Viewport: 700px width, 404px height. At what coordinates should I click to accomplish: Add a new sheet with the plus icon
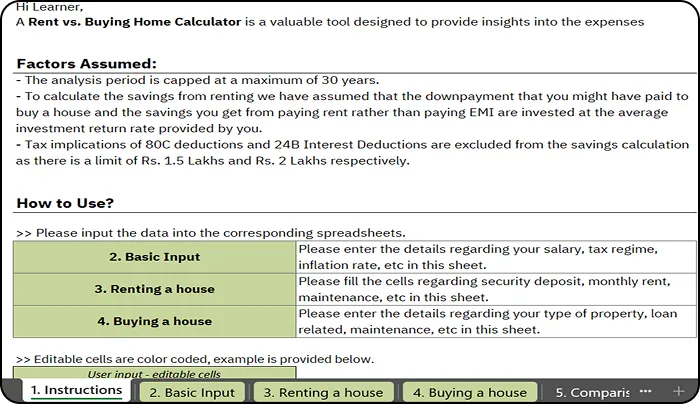(x=679, y=391)
